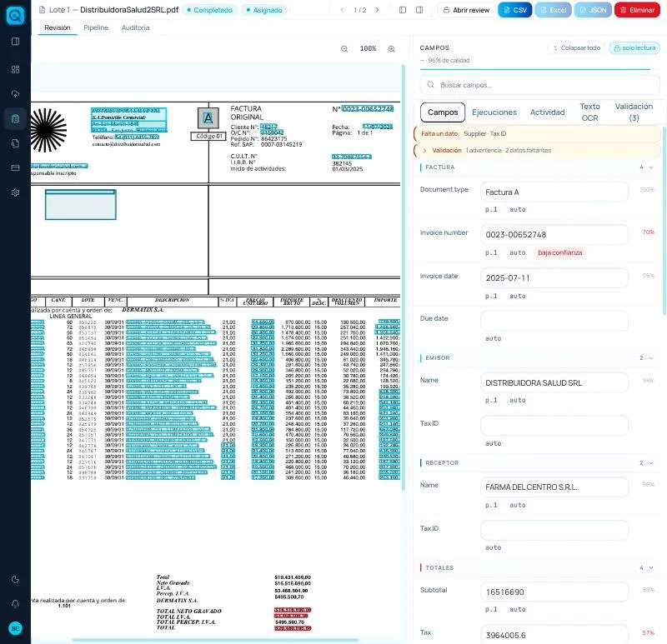Open the Texto OCR tab
667x644 pixels.
(589, 112)
